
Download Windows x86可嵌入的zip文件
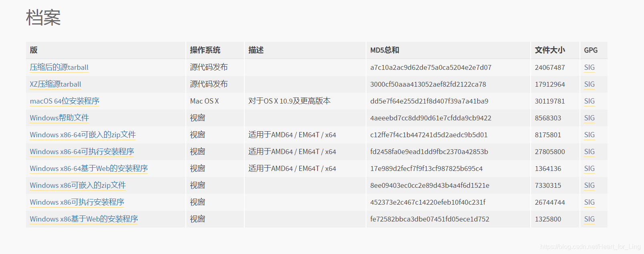click(78, 185)
